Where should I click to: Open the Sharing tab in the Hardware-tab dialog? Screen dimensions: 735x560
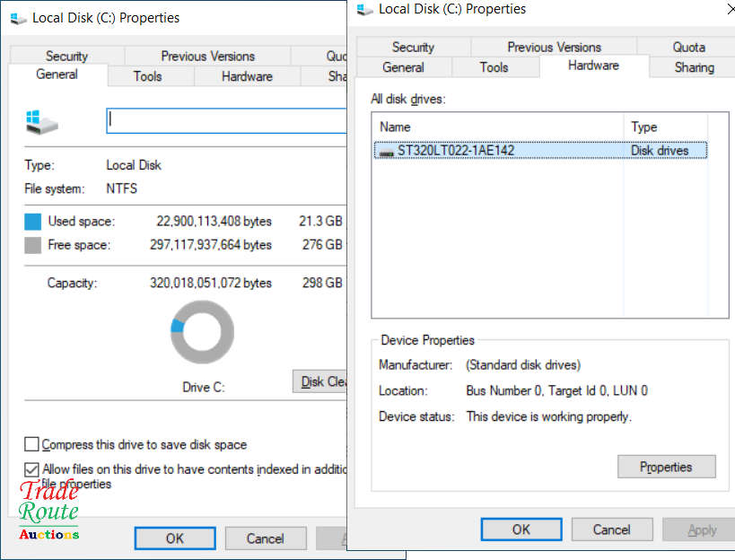pos(694,67)
